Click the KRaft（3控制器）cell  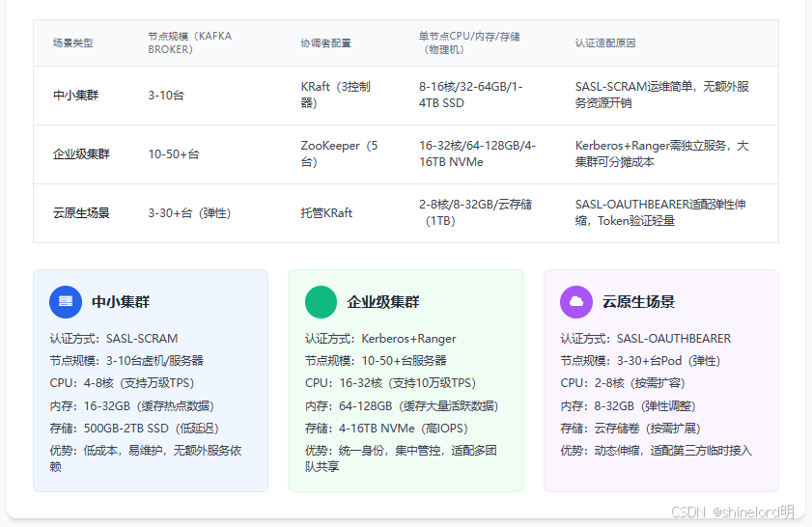coord(336,95)
